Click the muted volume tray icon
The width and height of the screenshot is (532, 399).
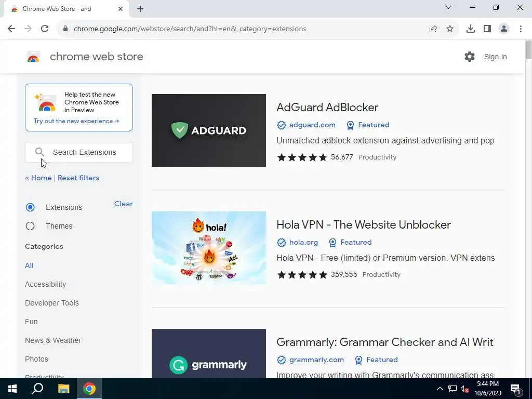(464, 389)
